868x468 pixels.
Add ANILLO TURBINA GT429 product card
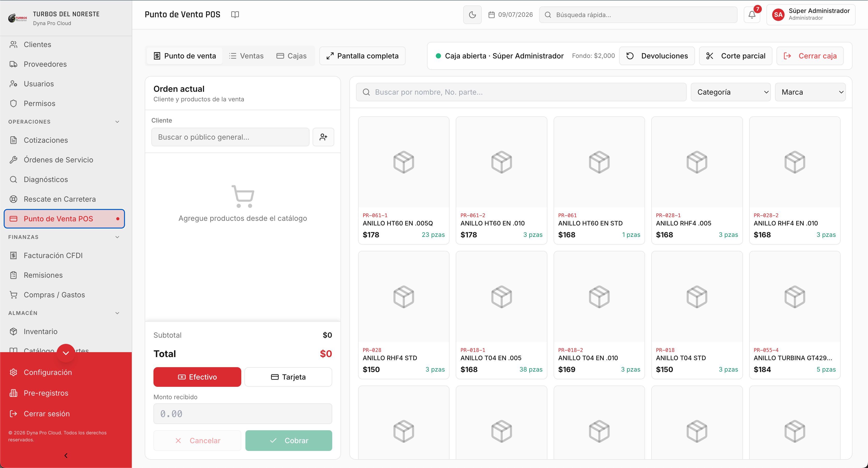pyautogui.click(x=795, y=315)
